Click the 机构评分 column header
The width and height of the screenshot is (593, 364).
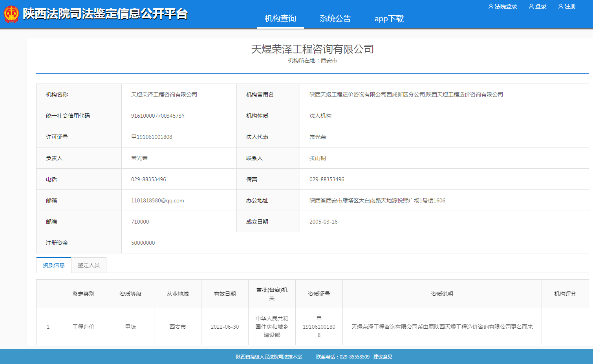click(565, 294)
